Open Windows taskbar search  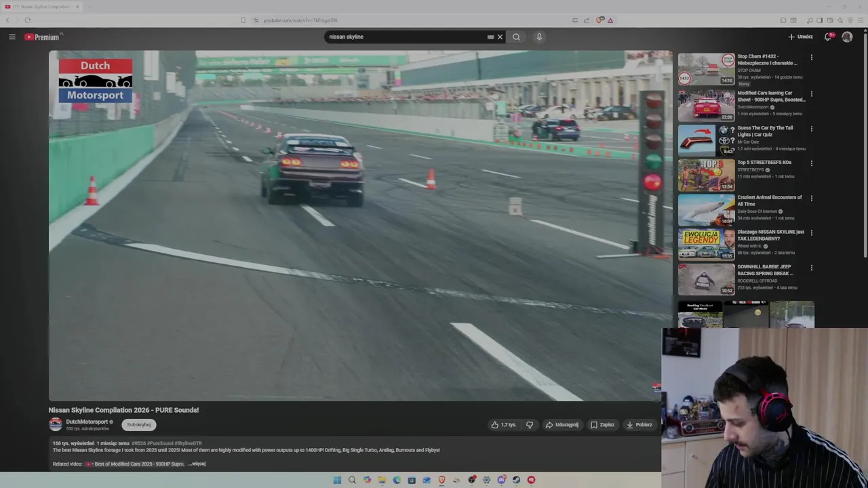352,480
